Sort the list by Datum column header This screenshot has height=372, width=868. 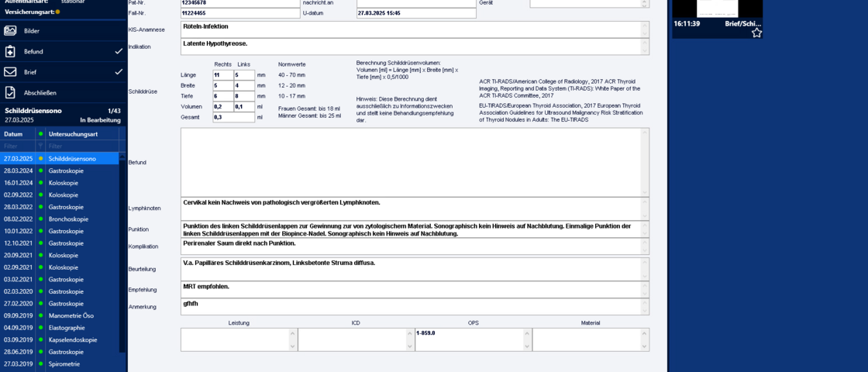coord(18,135)
